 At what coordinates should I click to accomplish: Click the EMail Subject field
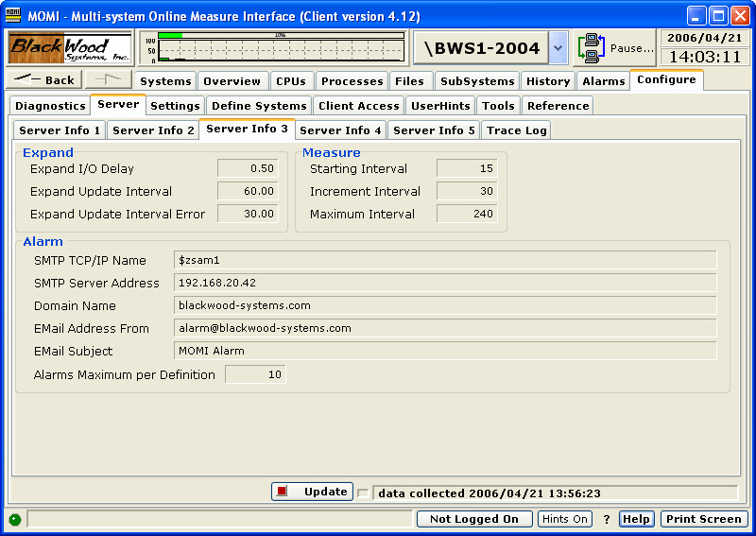click(x=444, y=351)
